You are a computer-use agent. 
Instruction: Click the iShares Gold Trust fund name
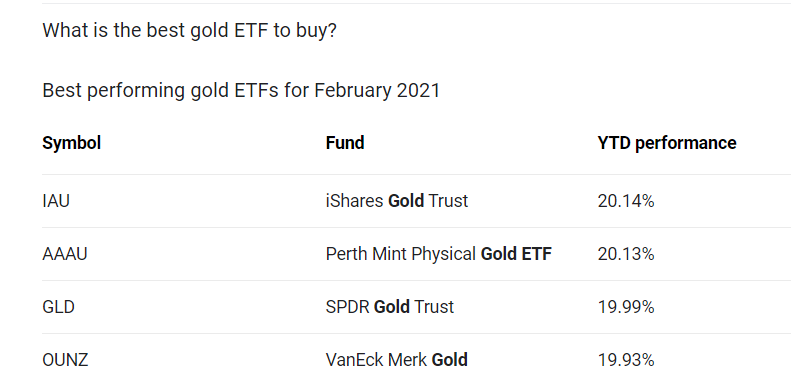tap(397, 201)
